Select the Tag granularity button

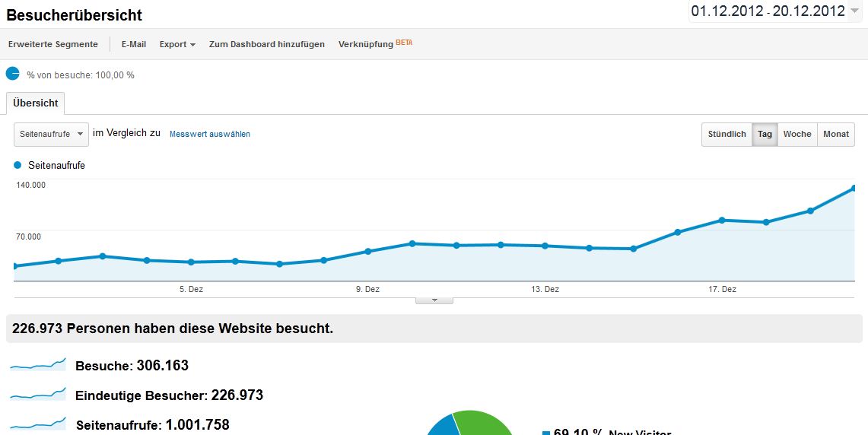(x=765, y=134)
